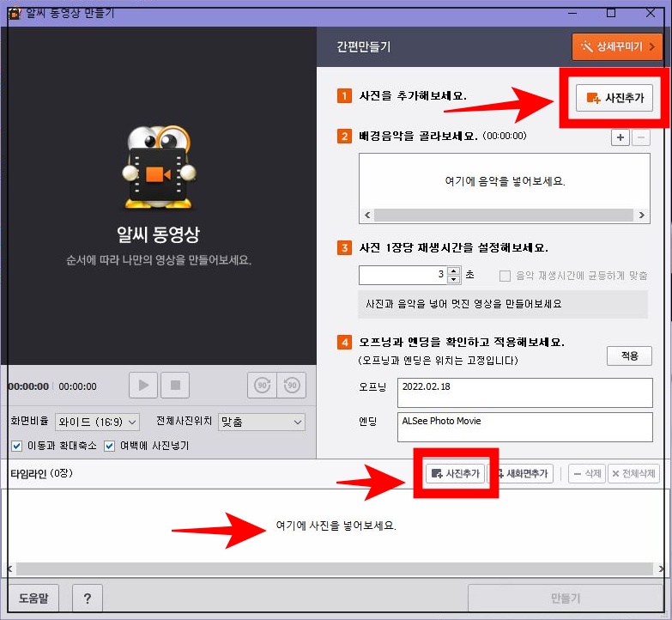
Task: Click the 오프닝 text field
Action: (525, 392)
